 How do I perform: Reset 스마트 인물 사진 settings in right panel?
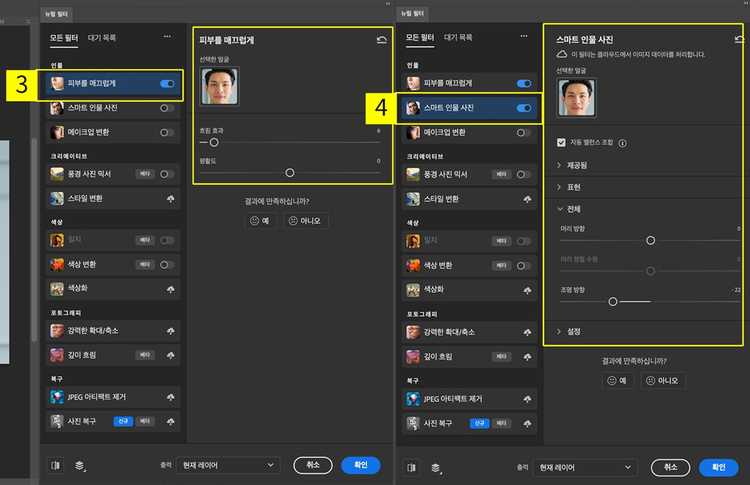click(739, 39)
